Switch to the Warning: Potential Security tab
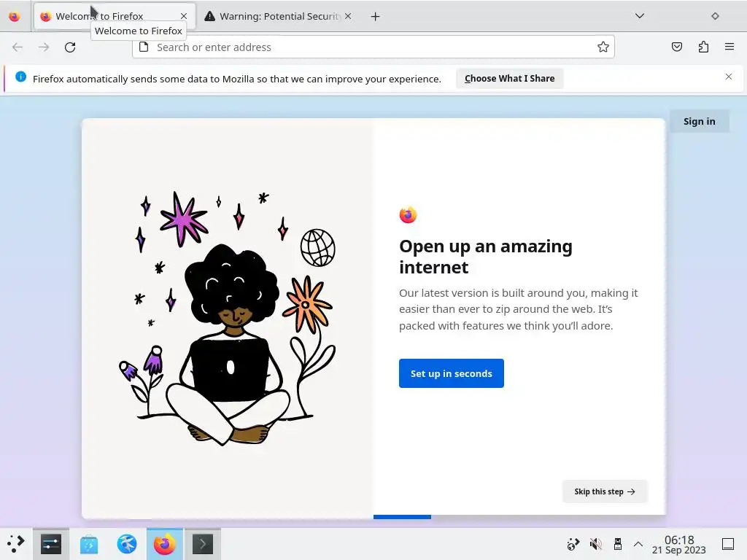Viewport: 747px width, 560px height. [279, 17]
